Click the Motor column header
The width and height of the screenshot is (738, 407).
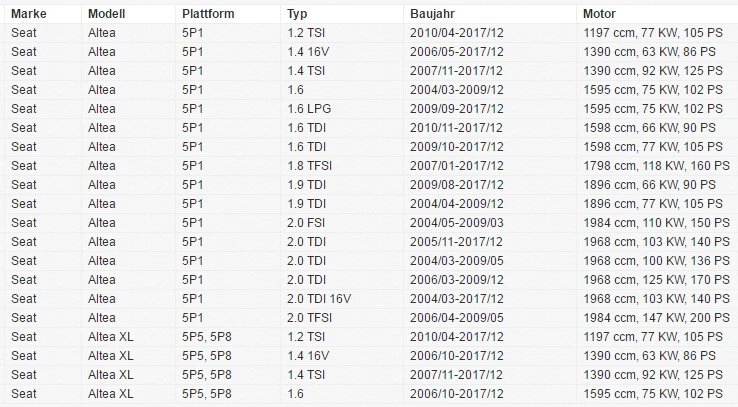[657, 14]
